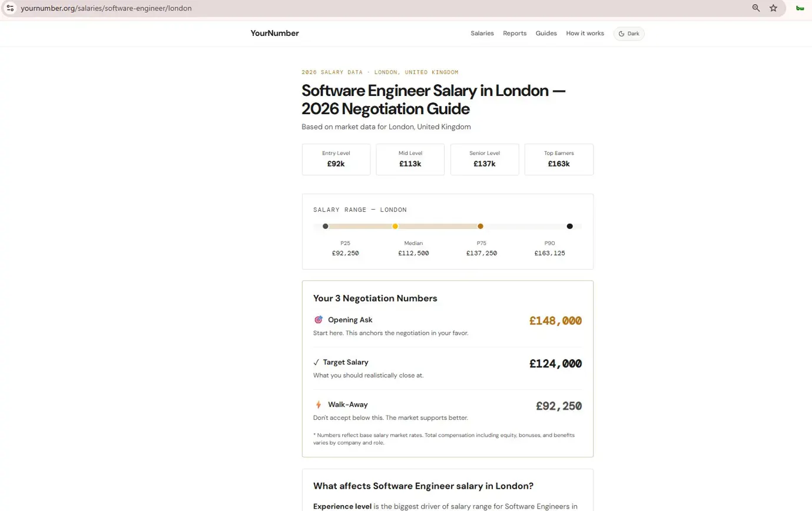
Task: Click 'Opening Ask' label
Action: pyautogui.click(x=350, y=320)
